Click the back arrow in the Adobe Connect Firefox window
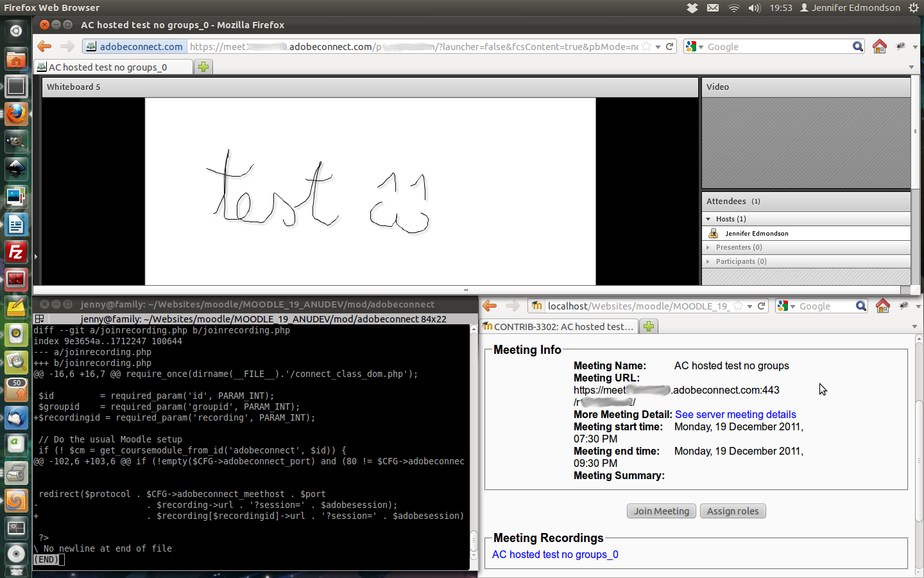 (44, 46)
